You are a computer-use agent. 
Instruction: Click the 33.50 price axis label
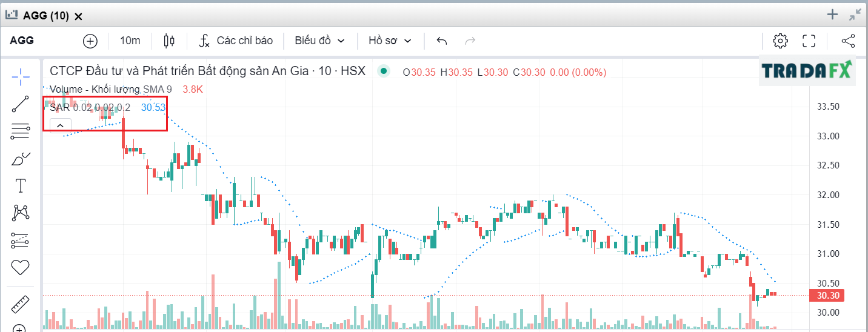[828, 107]
